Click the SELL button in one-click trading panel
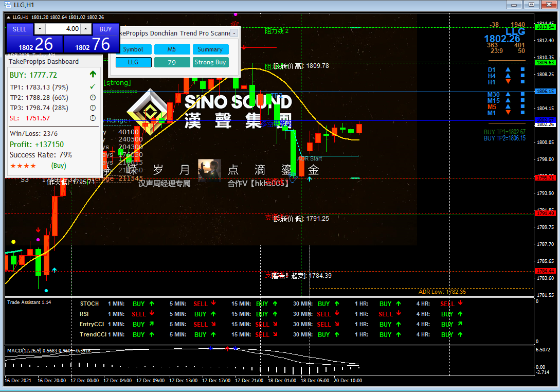 click(x=20, y=29)
